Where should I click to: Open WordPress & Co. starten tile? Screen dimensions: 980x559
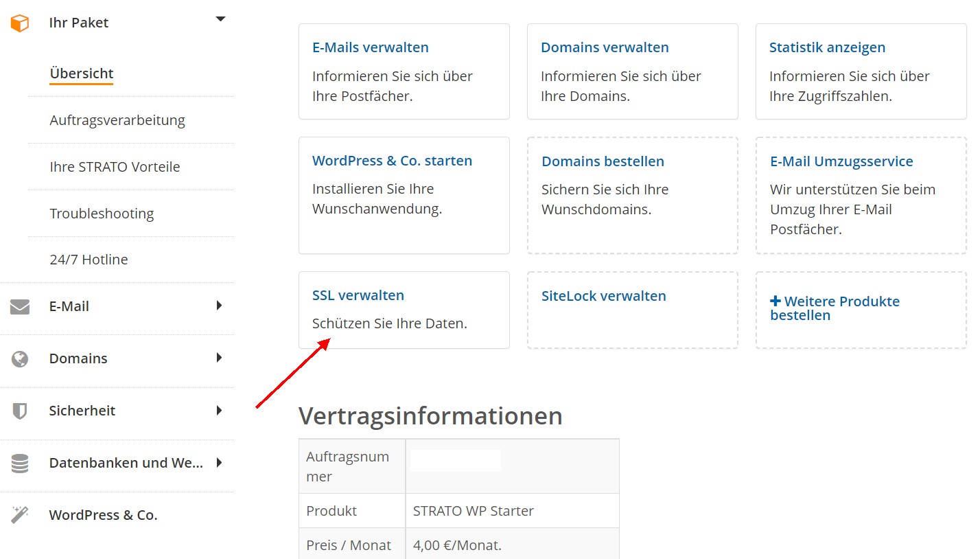coord(392,161)
